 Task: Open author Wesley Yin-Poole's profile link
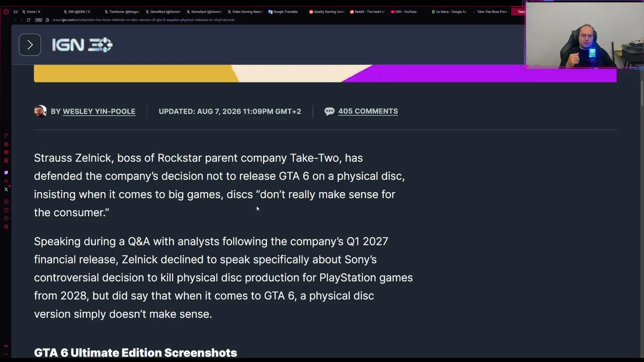tap(99, 111)
